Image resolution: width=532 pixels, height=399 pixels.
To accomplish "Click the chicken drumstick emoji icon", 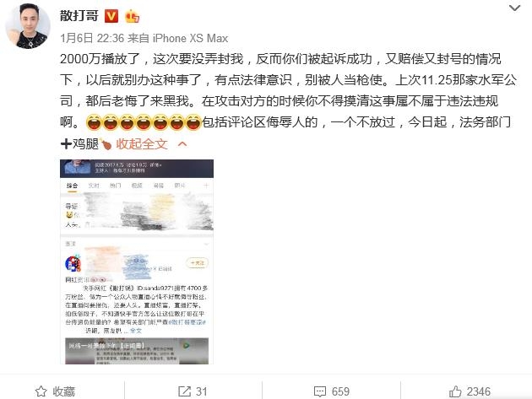I will tap(106, 145).
